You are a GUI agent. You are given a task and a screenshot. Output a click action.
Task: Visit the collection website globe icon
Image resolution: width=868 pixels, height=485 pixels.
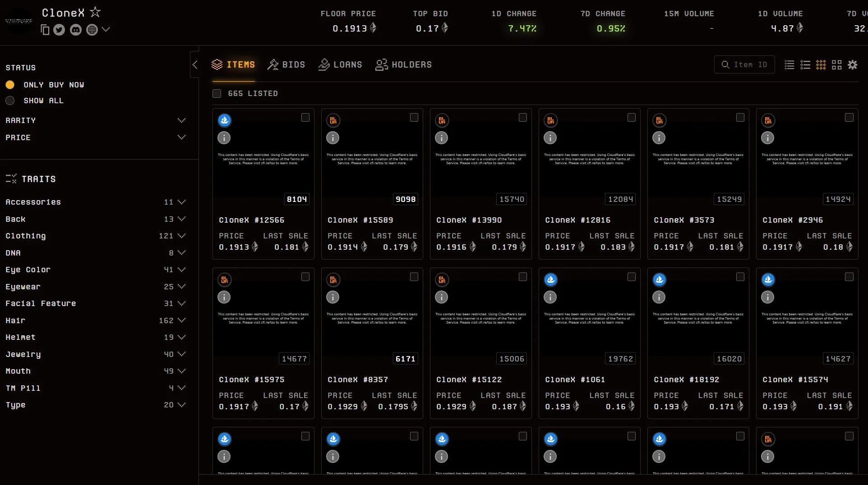(x=92, y=30)
